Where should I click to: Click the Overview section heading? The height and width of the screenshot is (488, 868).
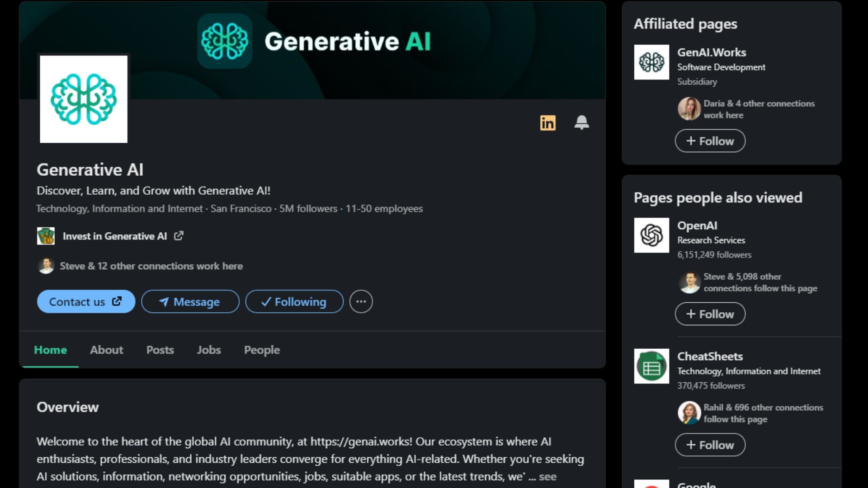click(68, 407)
